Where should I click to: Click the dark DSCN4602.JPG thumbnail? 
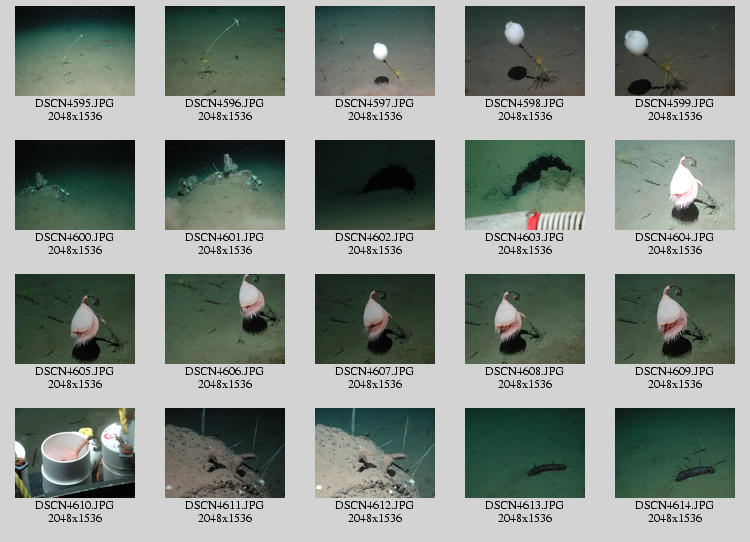375,185
